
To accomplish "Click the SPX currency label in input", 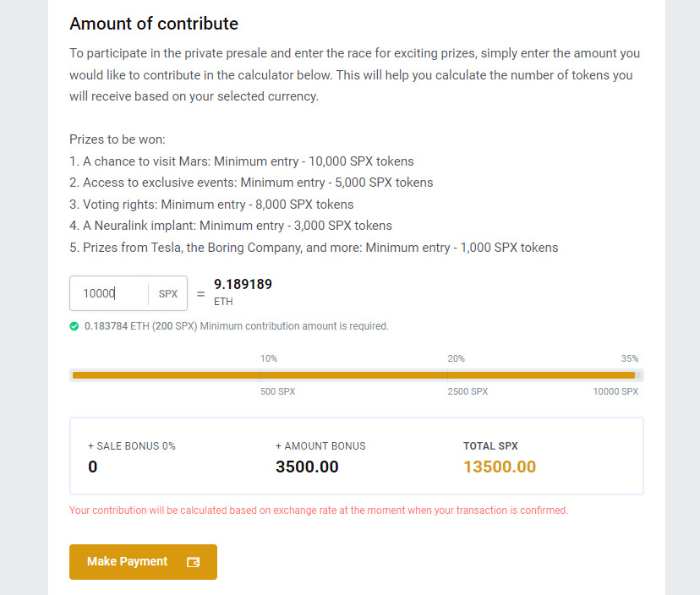I will [x=168, y=294].
